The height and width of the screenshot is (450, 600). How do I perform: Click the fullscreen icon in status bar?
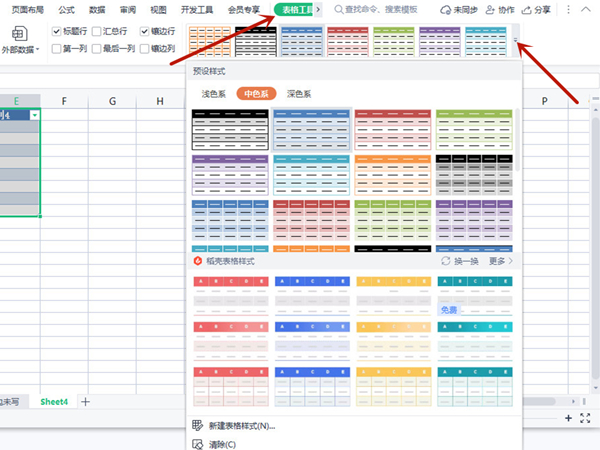[x=585, y=418]
